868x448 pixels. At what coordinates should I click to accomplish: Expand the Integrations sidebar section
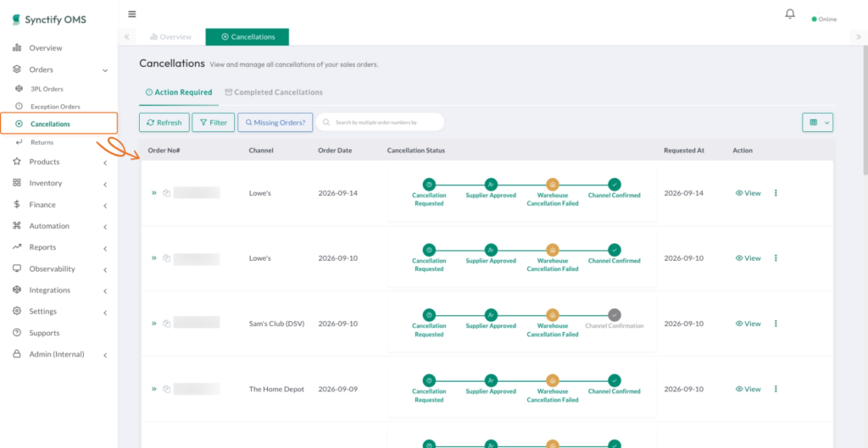point(105,291)
